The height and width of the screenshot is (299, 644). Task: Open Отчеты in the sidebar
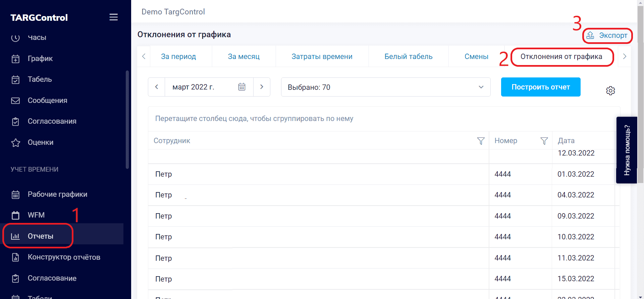[x=40, y=236]
